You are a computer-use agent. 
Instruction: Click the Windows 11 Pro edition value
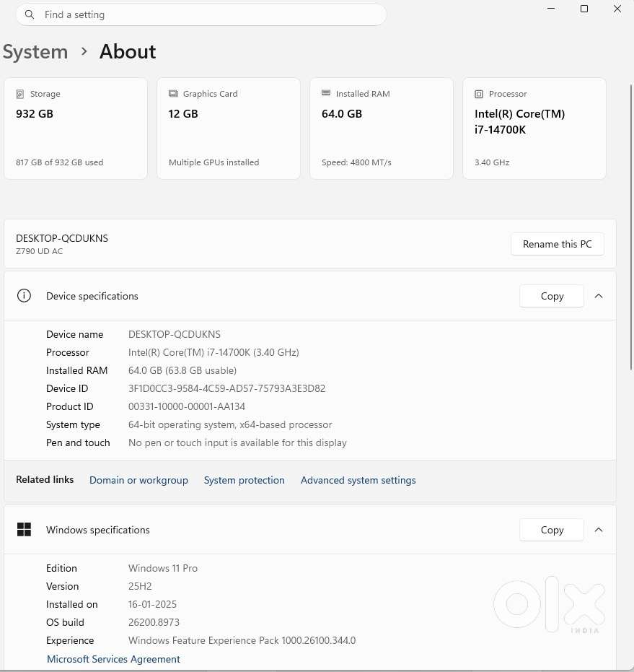[x=163, y=568]
